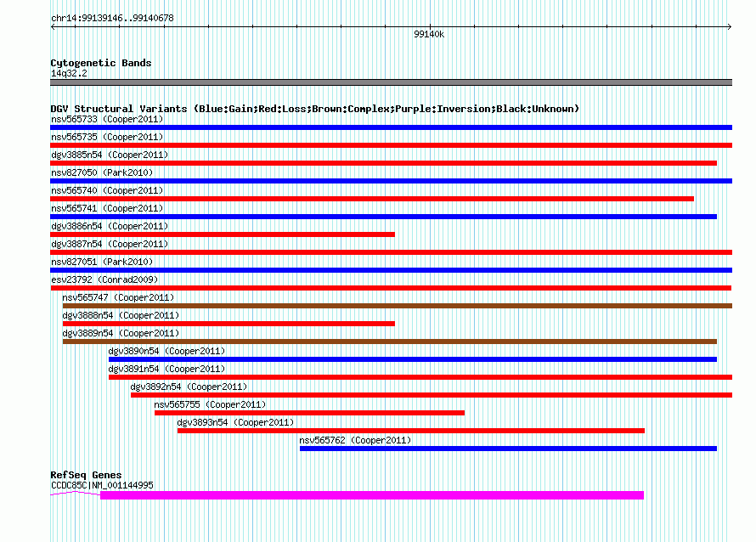Click the nsv565733 (Cooper2011) label
756x542 pixels.
coord(107,119)
